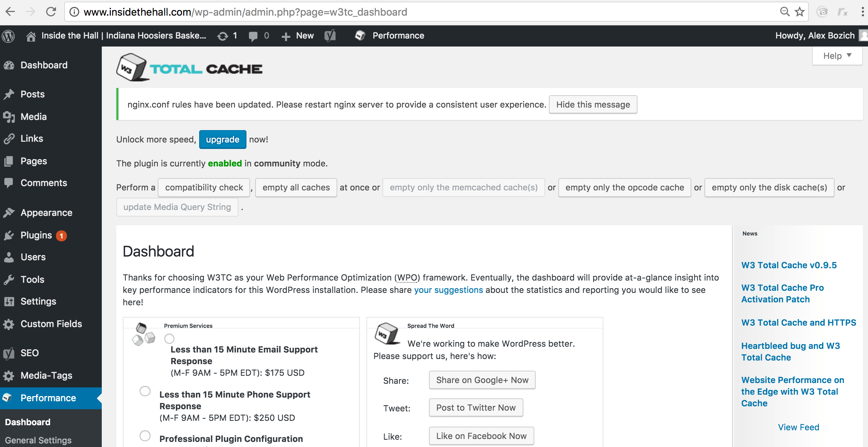Click the Custom Fields gear icon
The image size is (868, 447).
click(9, 324)
